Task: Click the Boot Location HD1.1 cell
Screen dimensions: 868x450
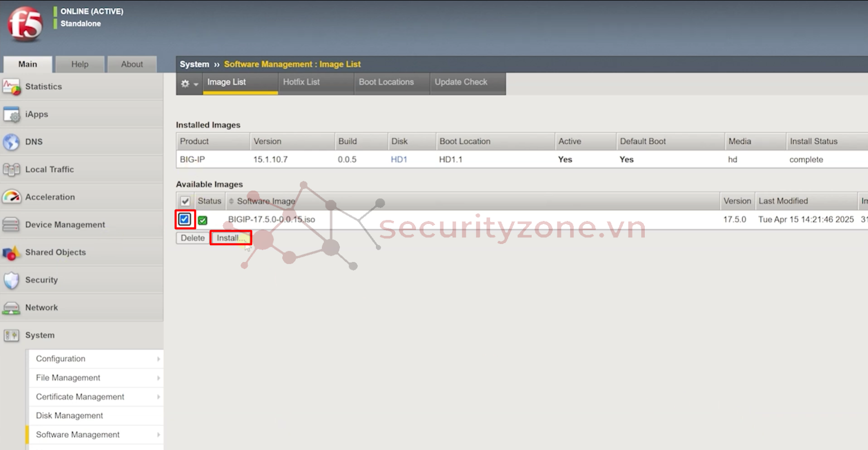Action: point(450,159)
